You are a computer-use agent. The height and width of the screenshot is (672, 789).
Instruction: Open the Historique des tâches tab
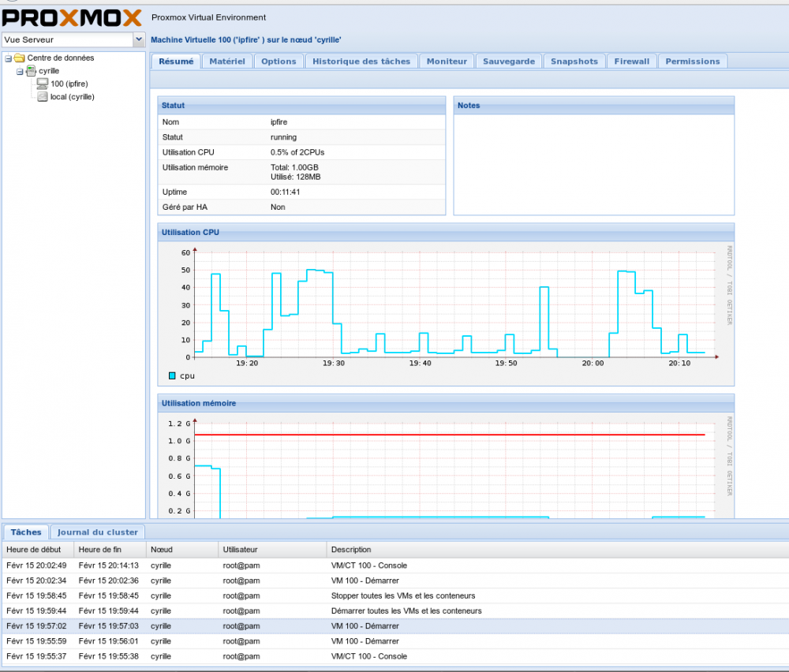point(361,62)
